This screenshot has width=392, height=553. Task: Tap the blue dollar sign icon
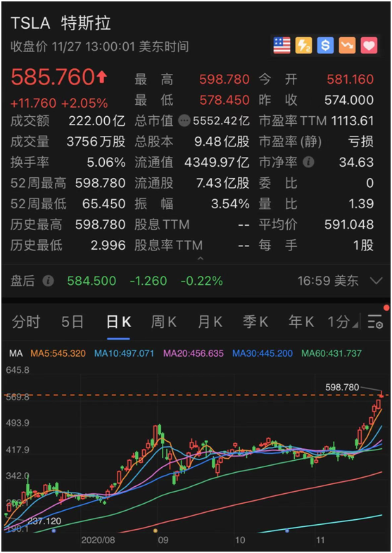pos(325,46)
